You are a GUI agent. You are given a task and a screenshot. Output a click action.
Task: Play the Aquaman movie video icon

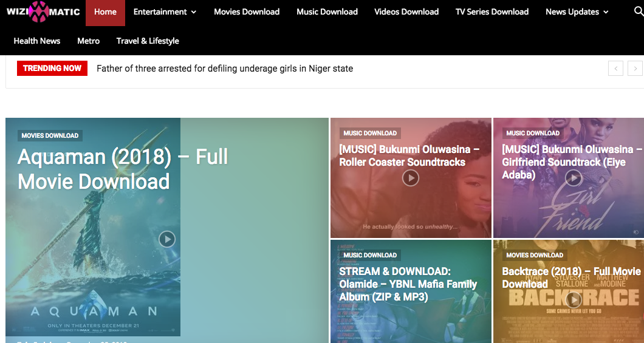(166, 239)
